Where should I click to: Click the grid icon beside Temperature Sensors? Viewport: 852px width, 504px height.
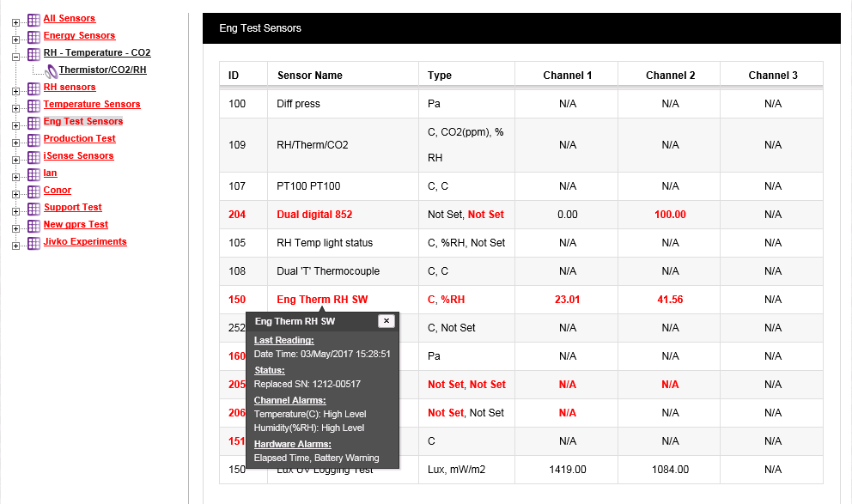pyautogui.click(x=33, y=106)
